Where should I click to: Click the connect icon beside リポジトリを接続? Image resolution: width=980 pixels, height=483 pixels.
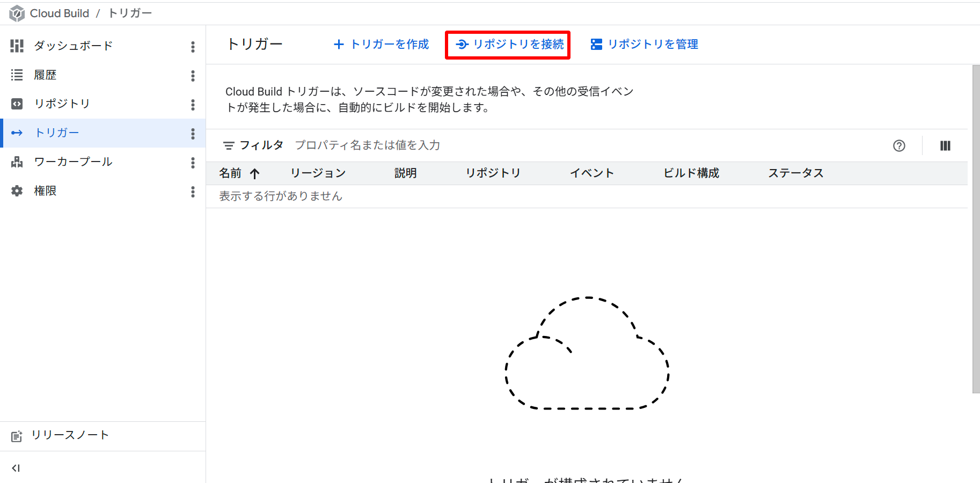coord(462,45)
